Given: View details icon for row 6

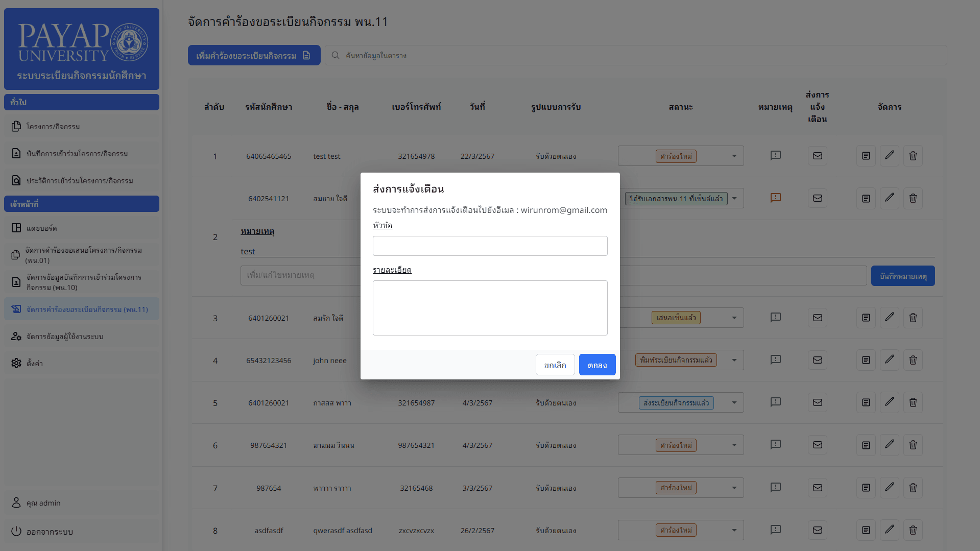Looking at the screenshot, I should [x=866, y=445].
